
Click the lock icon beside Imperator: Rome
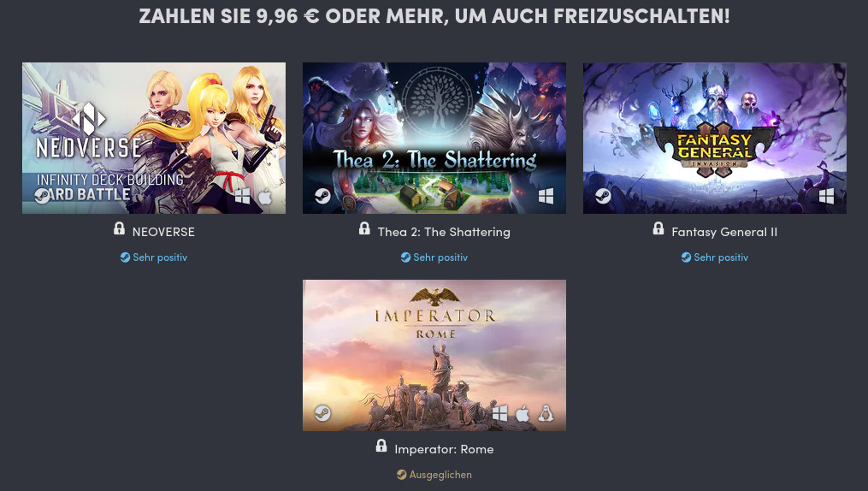coord(381,446)
